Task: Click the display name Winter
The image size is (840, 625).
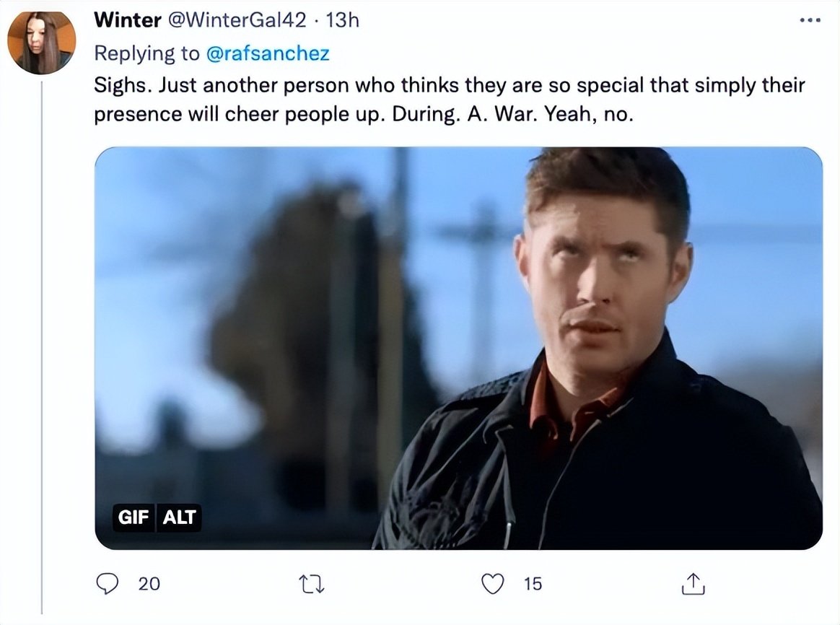Action: click(128, 20)
